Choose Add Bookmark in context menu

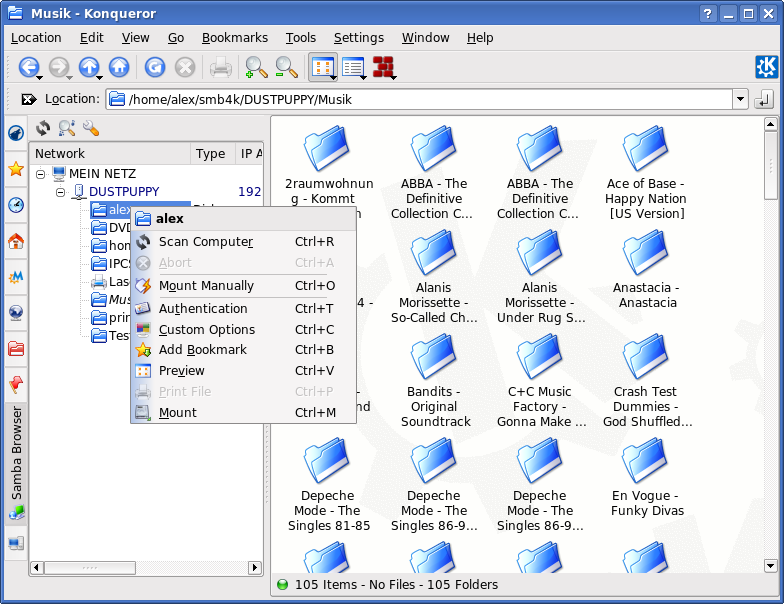point(244,350)
